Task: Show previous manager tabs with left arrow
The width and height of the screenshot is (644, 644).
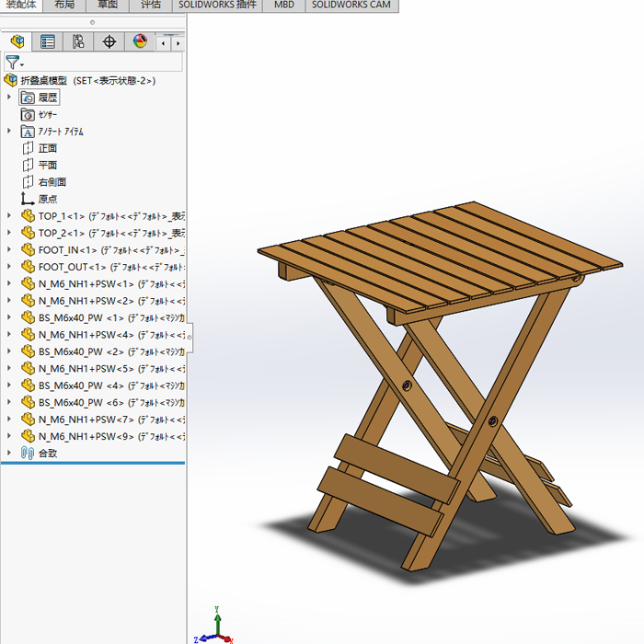Action: (x=164, y=43)
